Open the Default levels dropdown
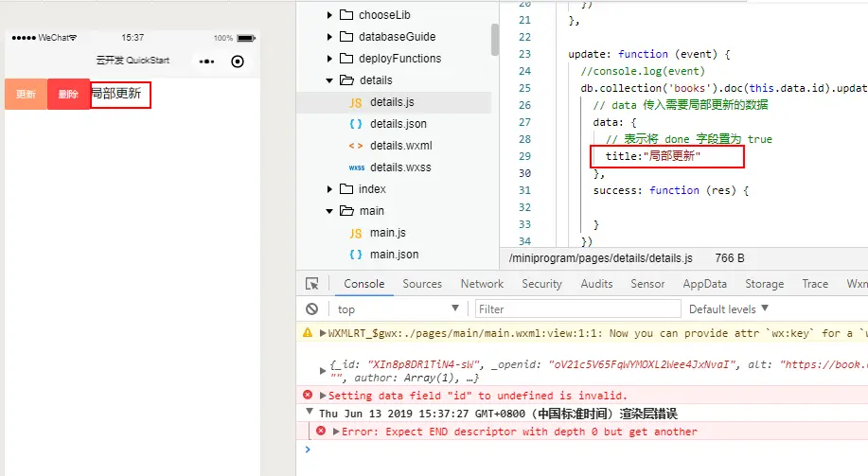 coord(729,309)
